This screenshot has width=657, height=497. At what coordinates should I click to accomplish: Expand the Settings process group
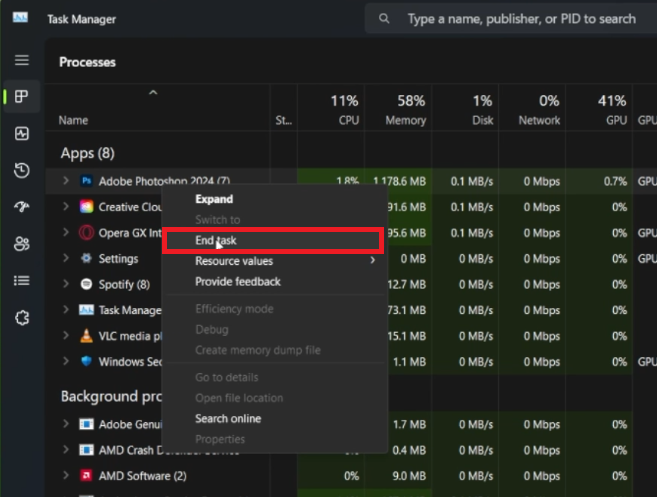pos(66,258)
